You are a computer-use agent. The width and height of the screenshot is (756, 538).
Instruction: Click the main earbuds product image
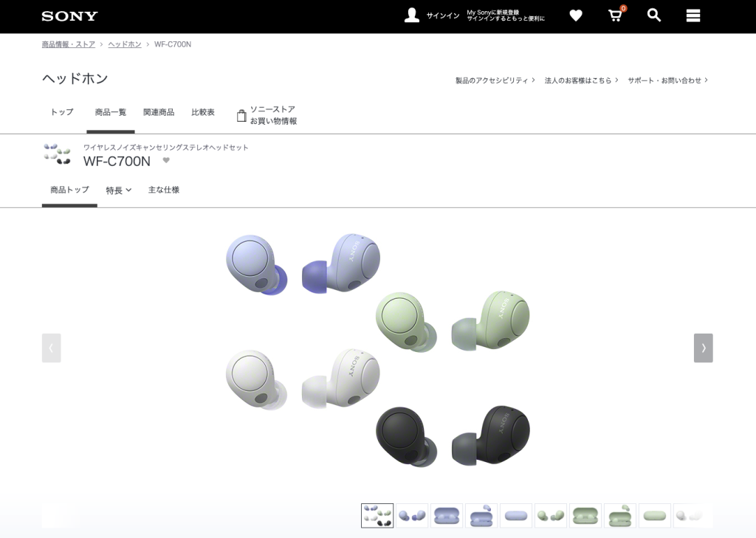(x=377, y=350)
